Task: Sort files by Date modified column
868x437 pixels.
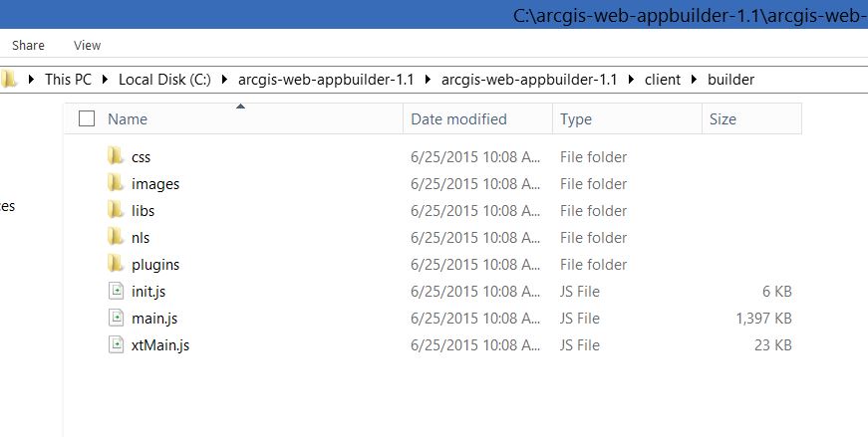Action: (458, 119)
